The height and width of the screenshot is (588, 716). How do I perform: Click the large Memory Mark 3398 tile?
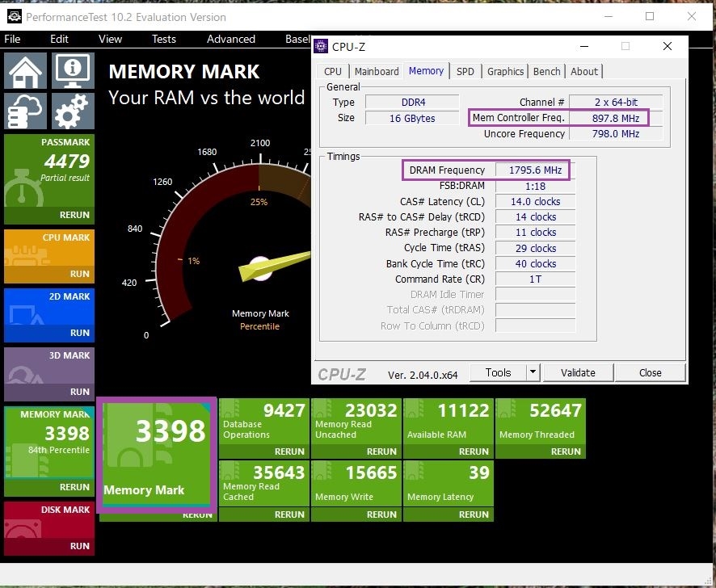tap(157, 454)
